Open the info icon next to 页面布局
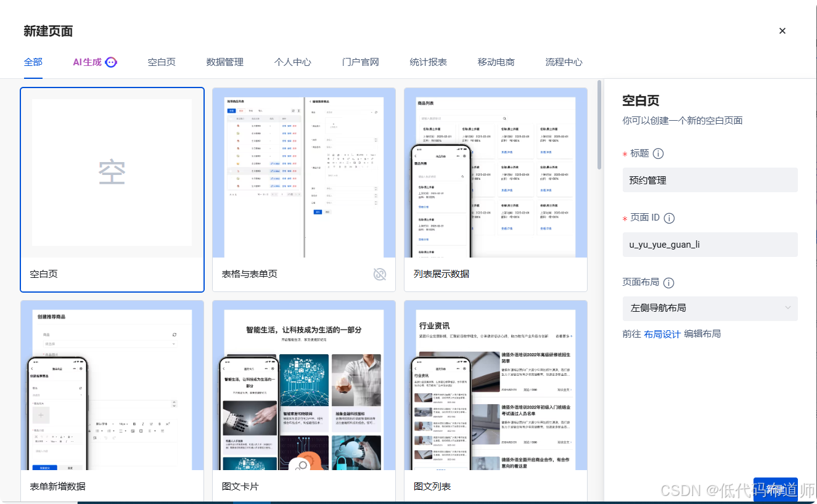This screenshot has height=504, width=817. (x=668, y=283)
